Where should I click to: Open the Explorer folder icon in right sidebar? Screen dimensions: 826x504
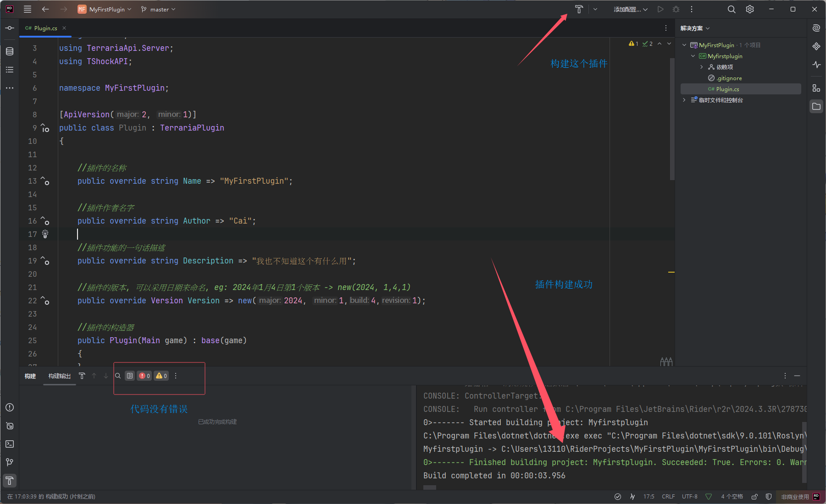tap(816, 106)
